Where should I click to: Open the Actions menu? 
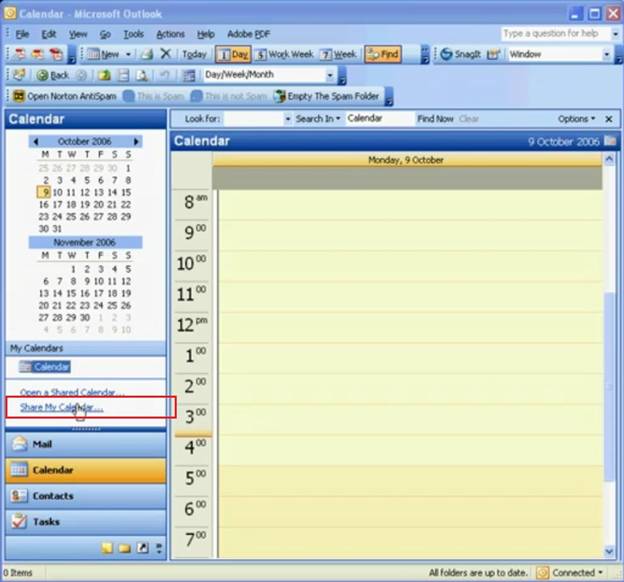tap(170, 34)
